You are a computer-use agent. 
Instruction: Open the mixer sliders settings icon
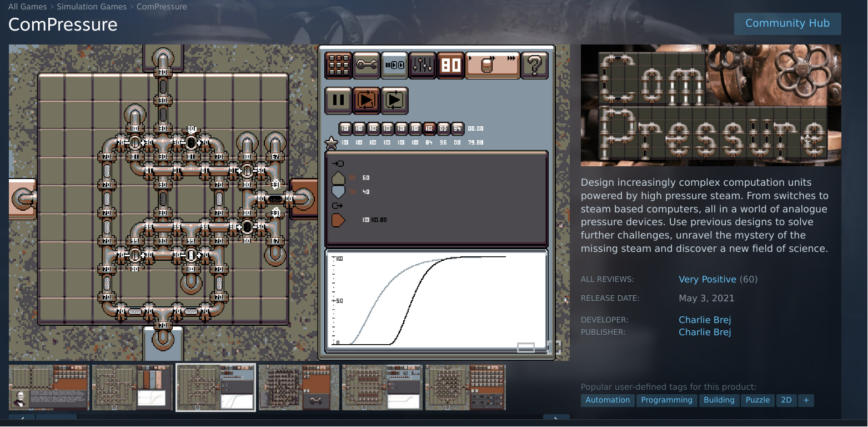point(423,66)
